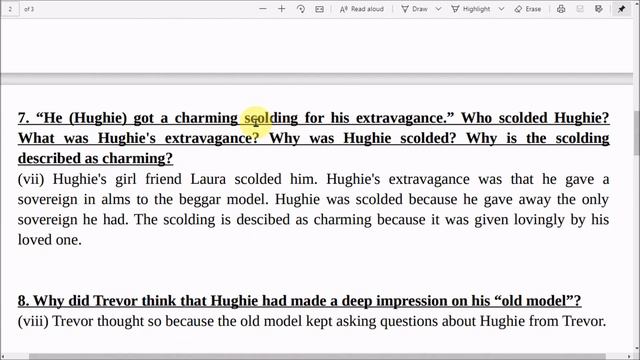Viewport: 640px width, 360px height.
Task: Click "(vii)" at answer start
Action: 31,179
